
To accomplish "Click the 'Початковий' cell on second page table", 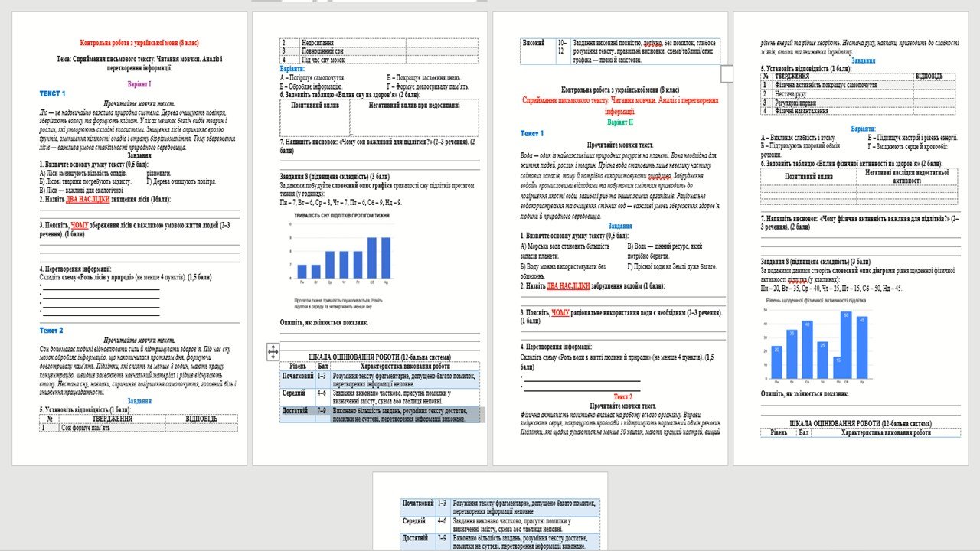I will pos(297,376).
